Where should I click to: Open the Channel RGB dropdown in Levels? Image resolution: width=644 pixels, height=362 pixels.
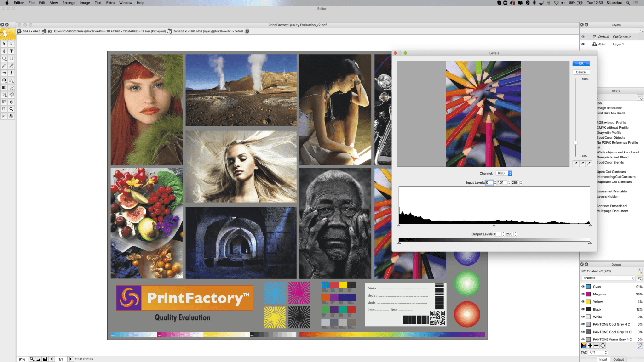point(504,173)
